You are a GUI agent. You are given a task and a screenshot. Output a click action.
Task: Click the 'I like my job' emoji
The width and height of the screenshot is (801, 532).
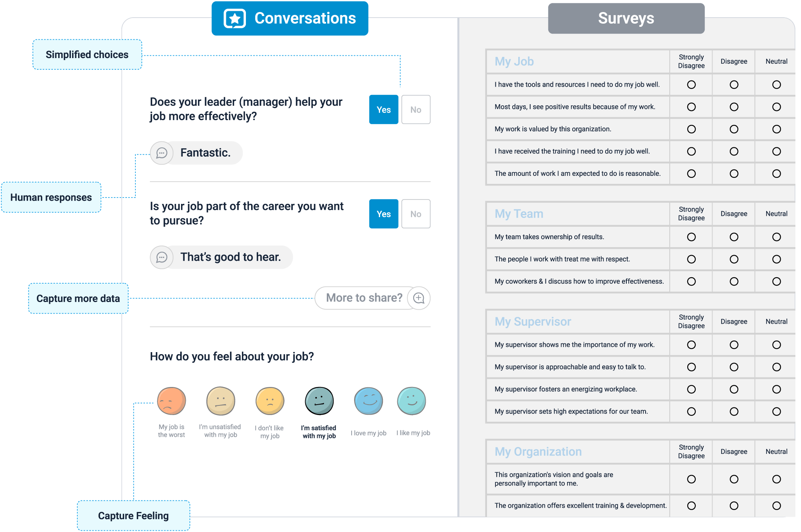412,401
